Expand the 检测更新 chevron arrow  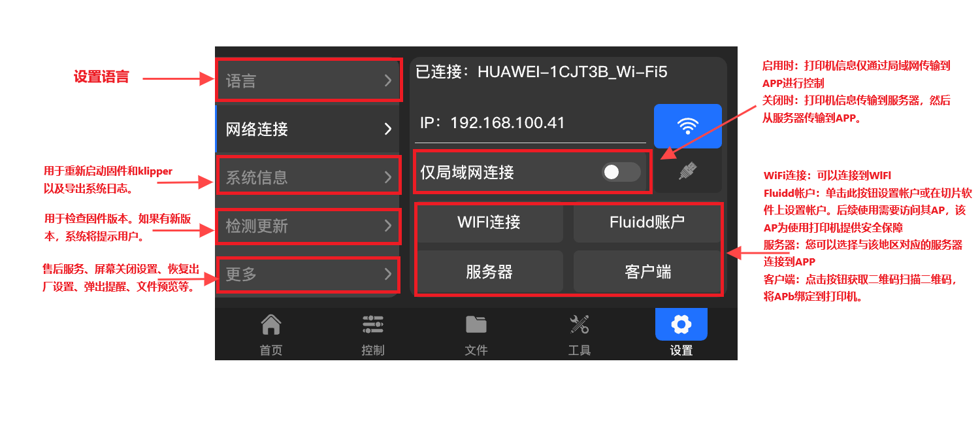(388, 226)
